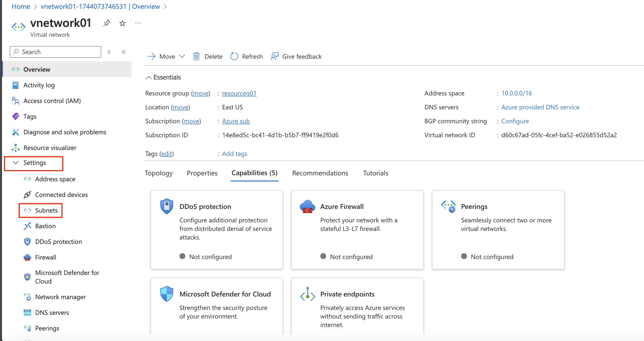Open the Peerings capability card
The width and height of the screenshot is (644, 341).
tap(498, 230)
